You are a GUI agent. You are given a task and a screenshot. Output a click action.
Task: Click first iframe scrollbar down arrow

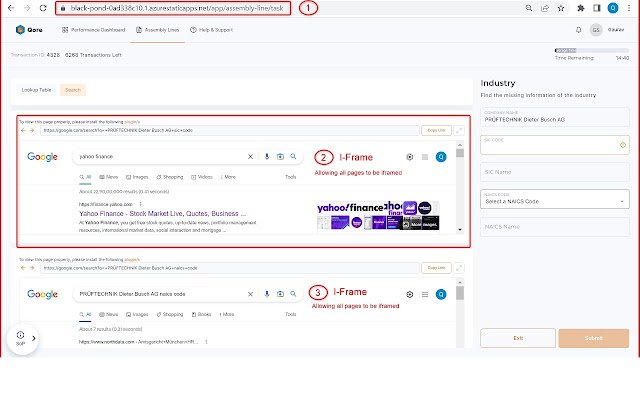coord(460,230)
